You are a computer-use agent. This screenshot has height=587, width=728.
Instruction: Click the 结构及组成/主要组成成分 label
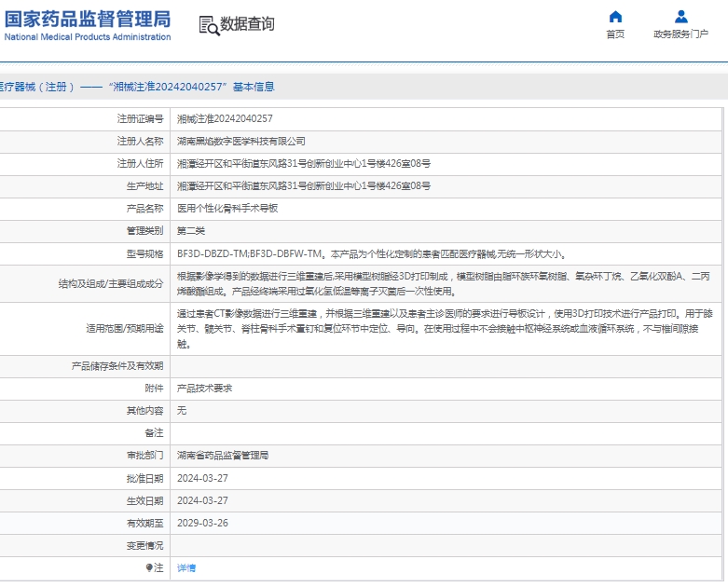pyautogui.click(x=111, y=284)
